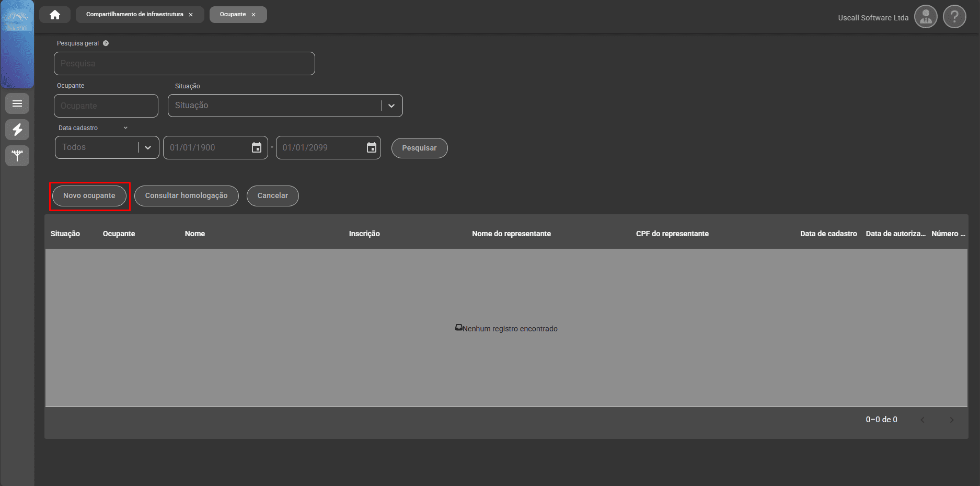Click the lightning bolt sidebar icon
The height and width of the screenshot is (486, 980).
pos(17,130)
